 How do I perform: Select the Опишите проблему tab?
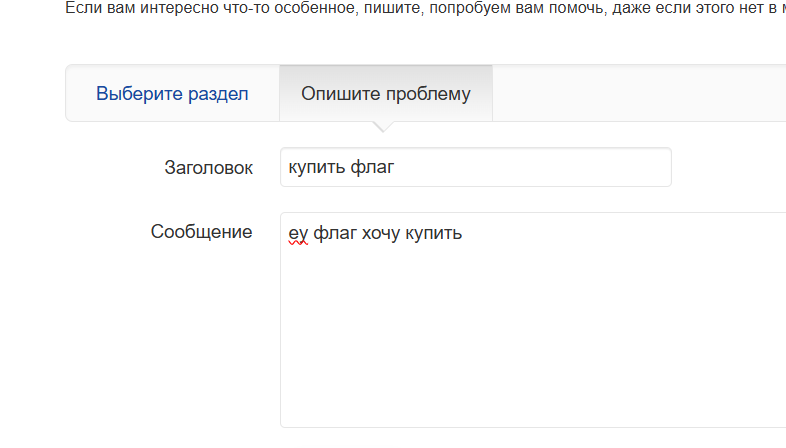point(385,94)
